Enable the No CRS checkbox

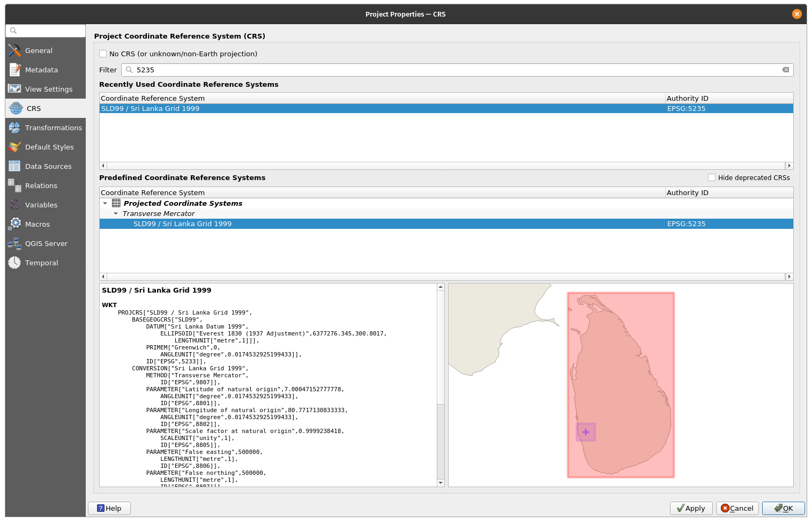coord(103,54)
